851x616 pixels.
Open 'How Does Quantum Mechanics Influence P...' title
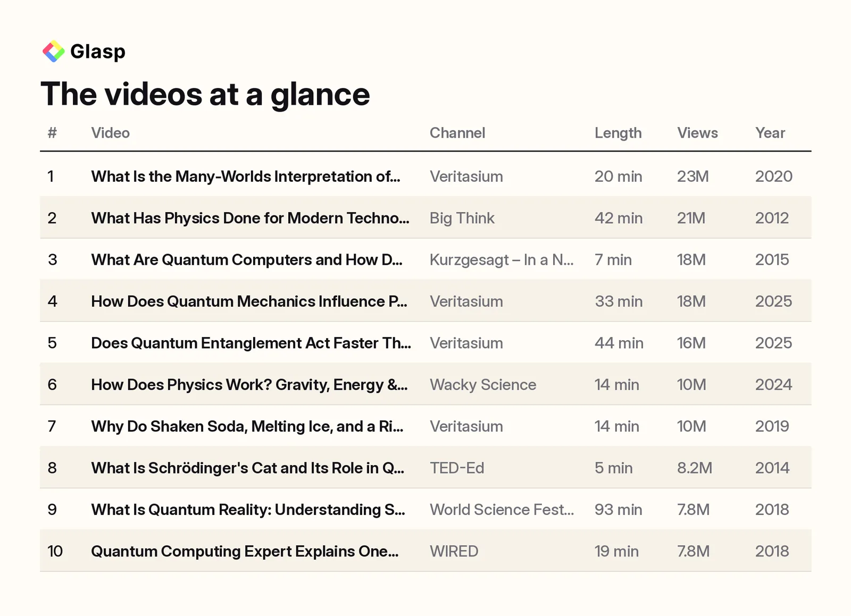[x=249, y=301]
